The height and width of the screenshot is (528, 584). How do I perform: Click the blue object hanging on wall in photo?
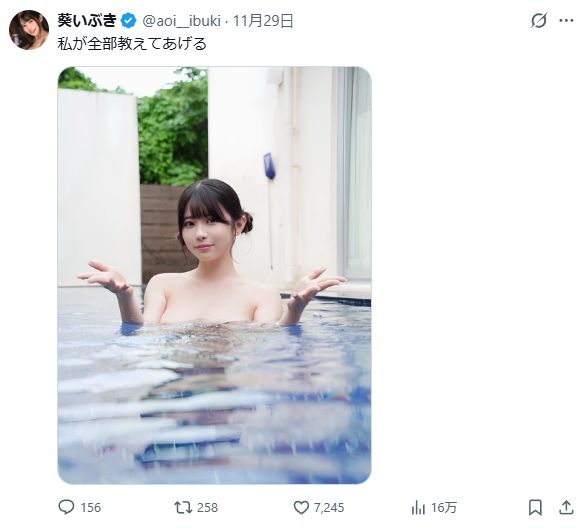click(x=270, y=166)
